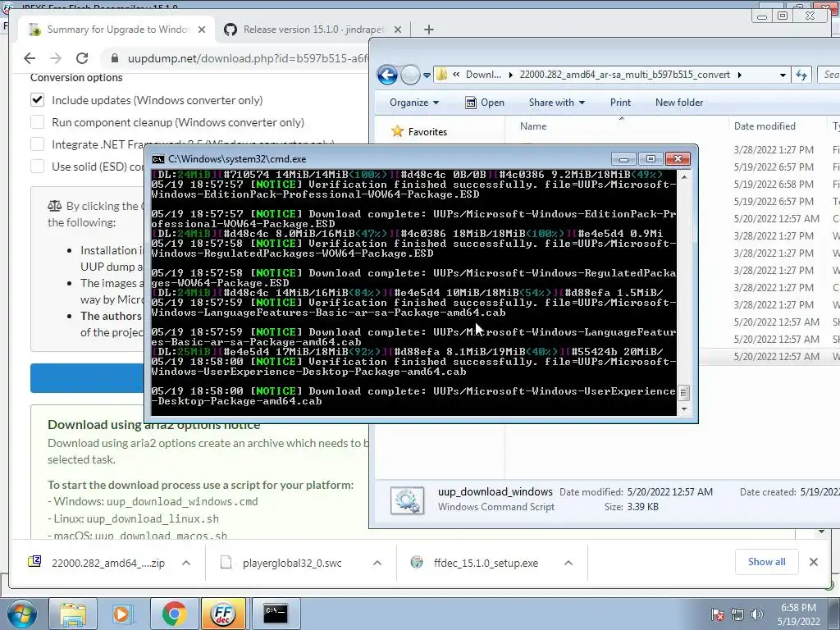The width and height of the screenshot is (840, 630).
Task: Reload the uupdump page
Action: click(x=82, y=58)
